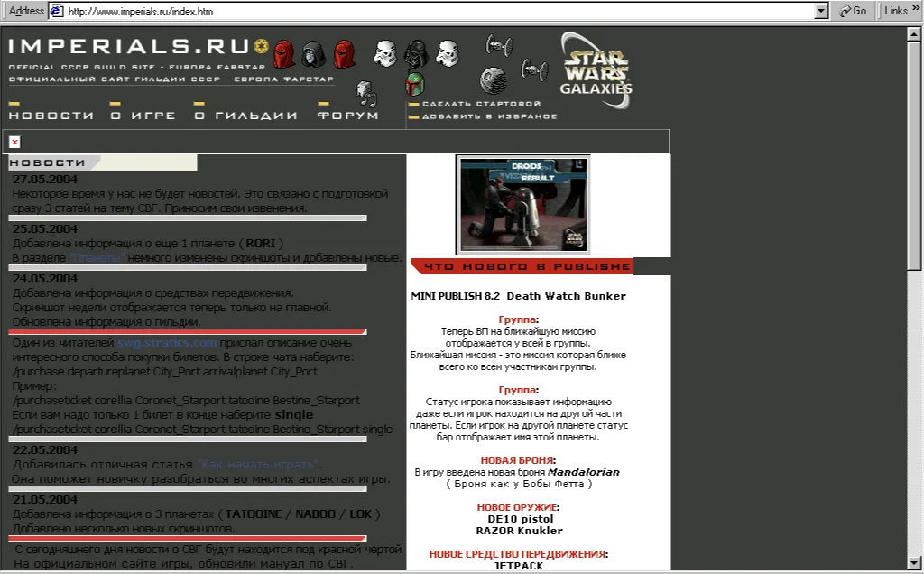Expand the Links toolbar chevron
The width and height of the screenshot is (924, 574).
point(915,11)
